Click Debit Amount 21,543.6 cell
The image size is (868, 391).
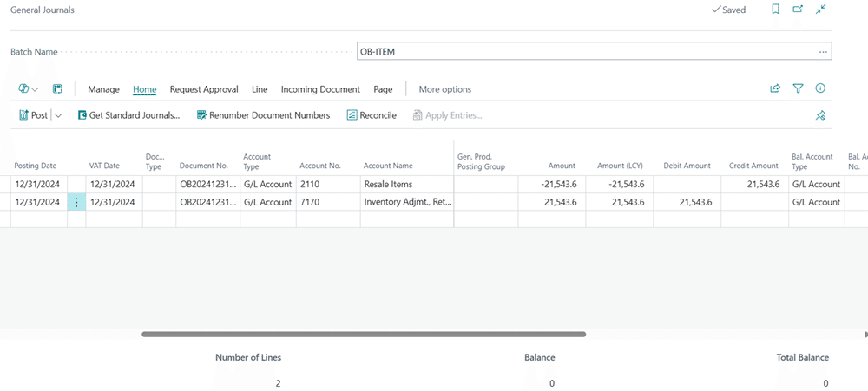(x=687, y=202)
